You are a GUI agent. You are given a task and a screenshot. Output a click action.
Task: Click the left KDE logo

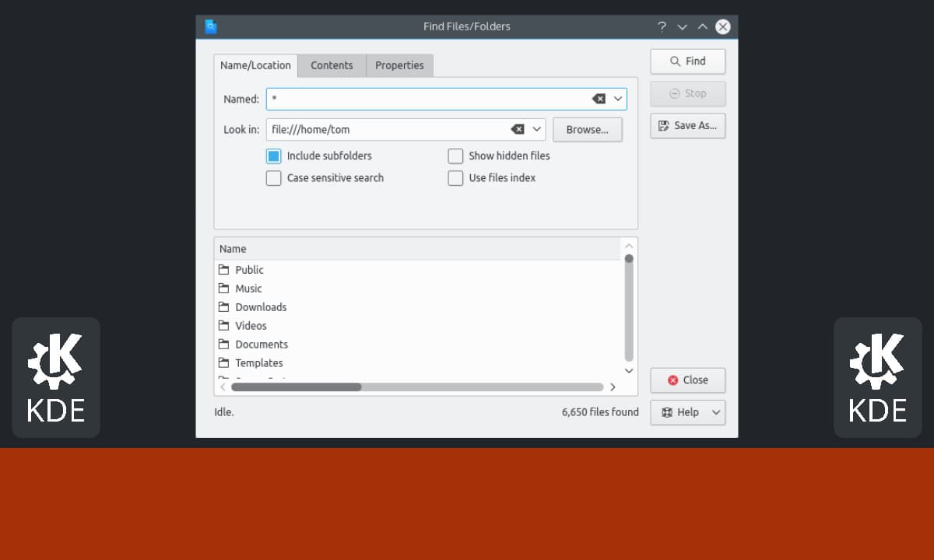56,377
